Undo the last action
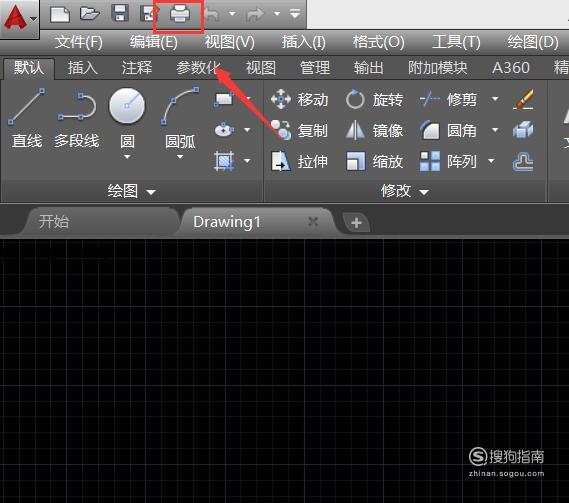Image resolution: width=569 pixels, height=503 pixels. click(213, 15)
